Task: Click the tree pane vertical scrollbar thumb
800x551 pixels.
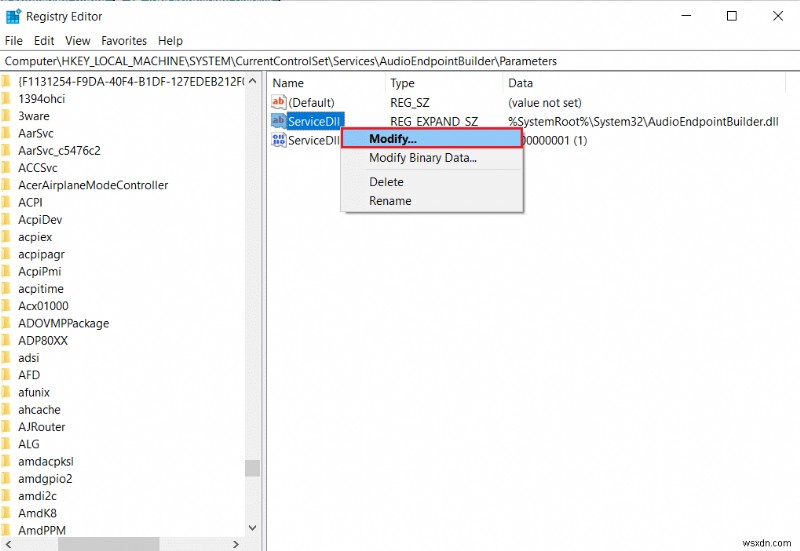Action: coord(253,468)
